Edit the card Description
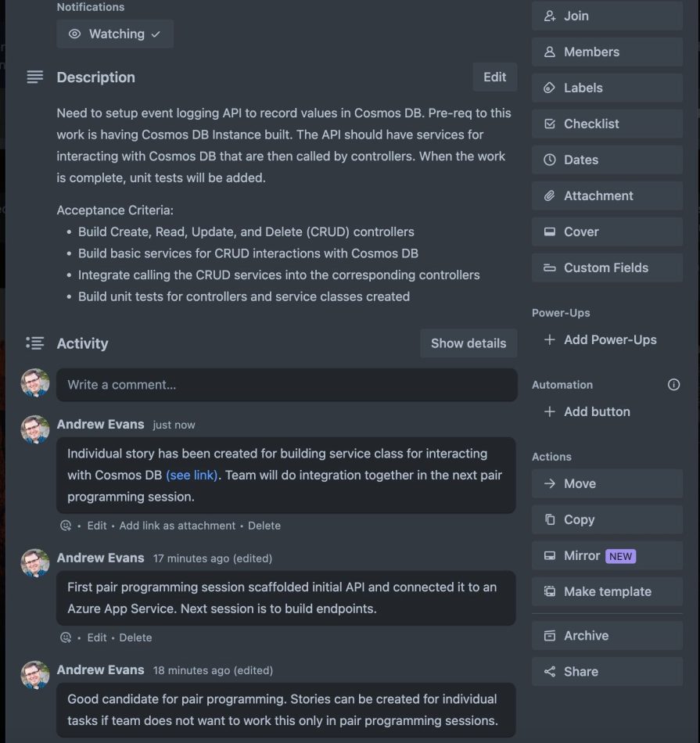The width and height of the screenshot is (700, 743). click(494, 77)
